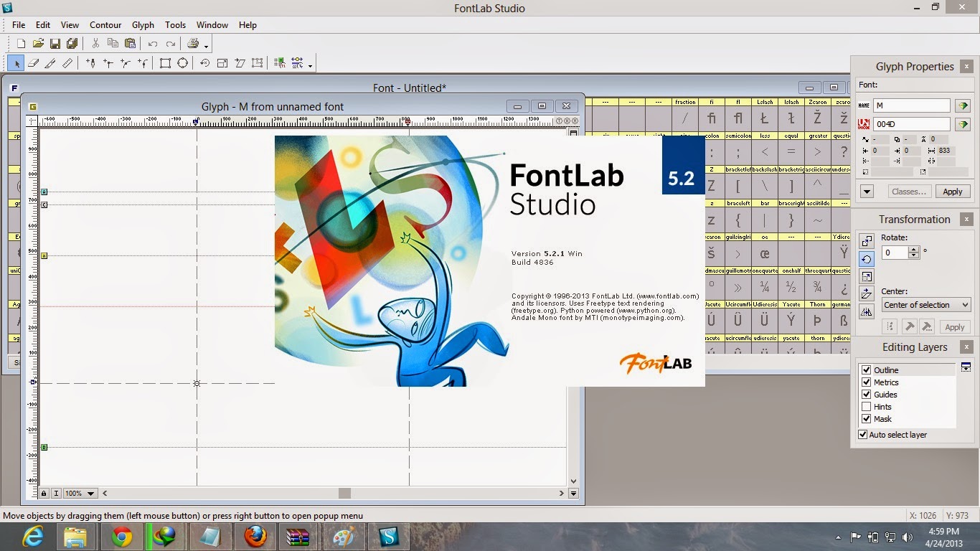Toggle Auto select layer checkbox

coord(863,435)
